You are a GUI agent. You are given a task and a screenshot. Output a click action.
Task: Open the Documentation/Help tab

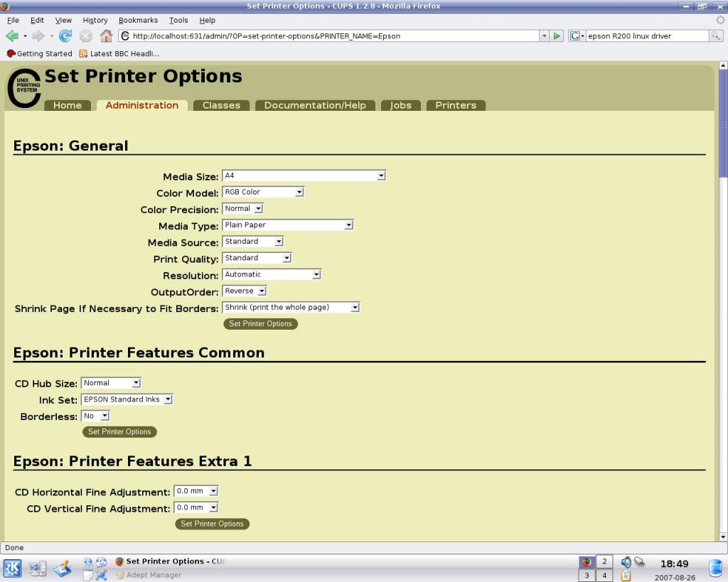pyautogui.click(x=315, y=105)
